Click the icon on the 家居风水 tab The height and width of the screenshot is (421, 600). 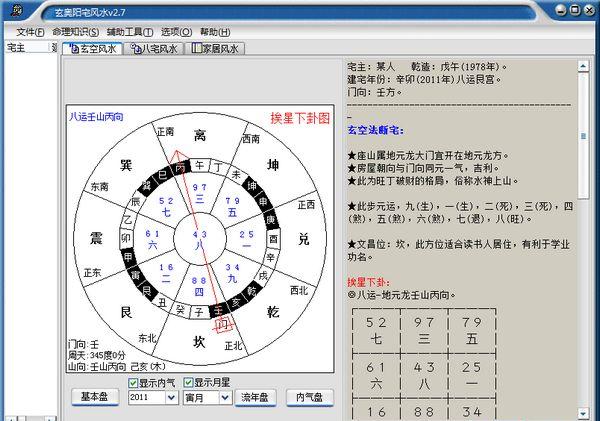pyautogui.click(x=196, y=48)
